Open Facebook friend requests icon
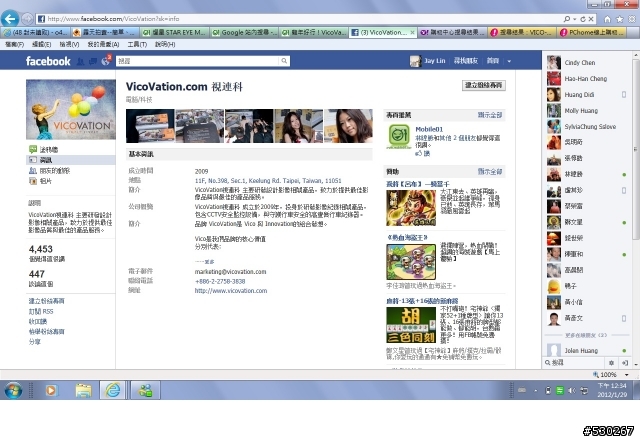640x439 pixels. point(80,61)
